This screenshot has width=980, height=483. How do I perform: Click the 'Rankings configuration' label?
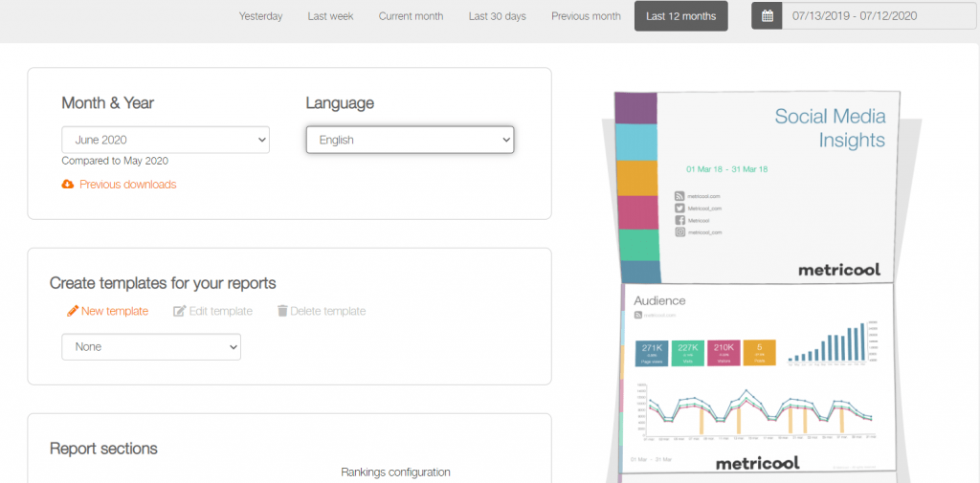coord(395,472)
